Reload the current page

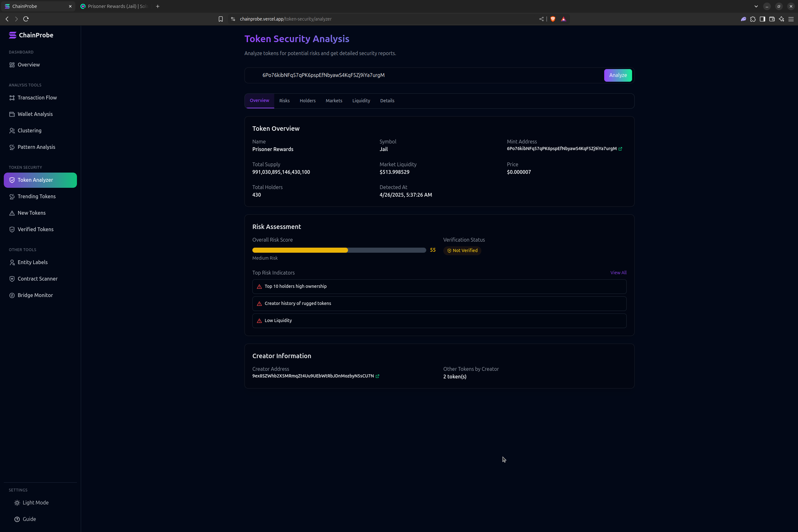click(x=26, y=19)
